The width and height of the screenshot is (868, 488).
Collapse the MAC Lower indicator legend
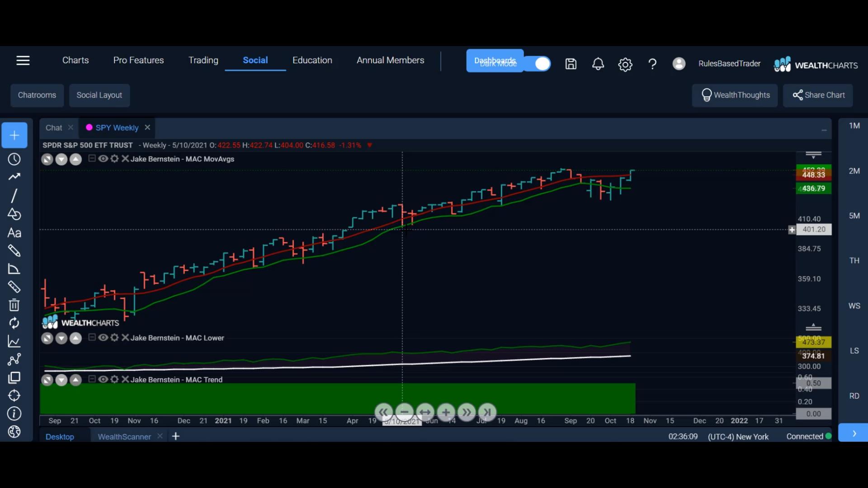coord(92,337)
